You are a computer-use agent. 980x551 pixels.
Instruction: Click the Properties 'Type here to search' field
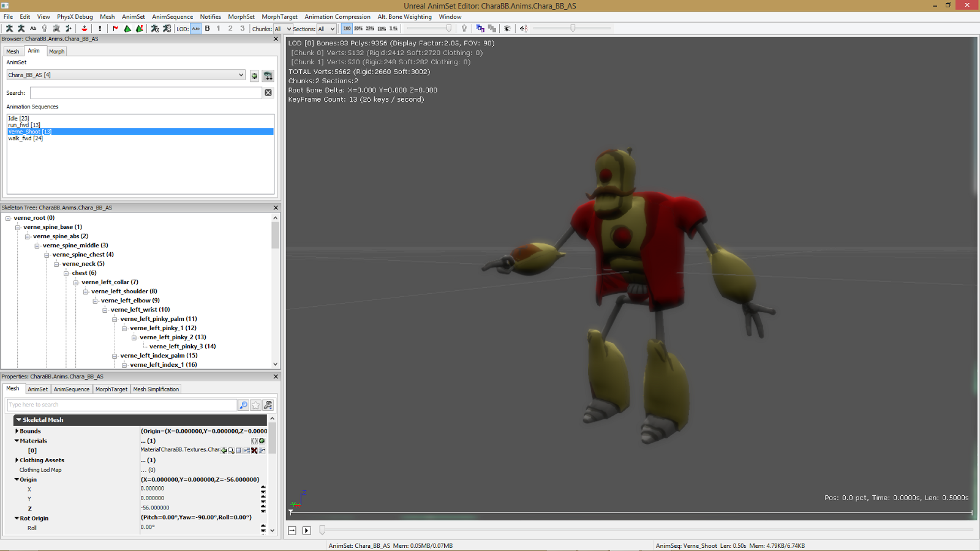(x=122, y=405)
